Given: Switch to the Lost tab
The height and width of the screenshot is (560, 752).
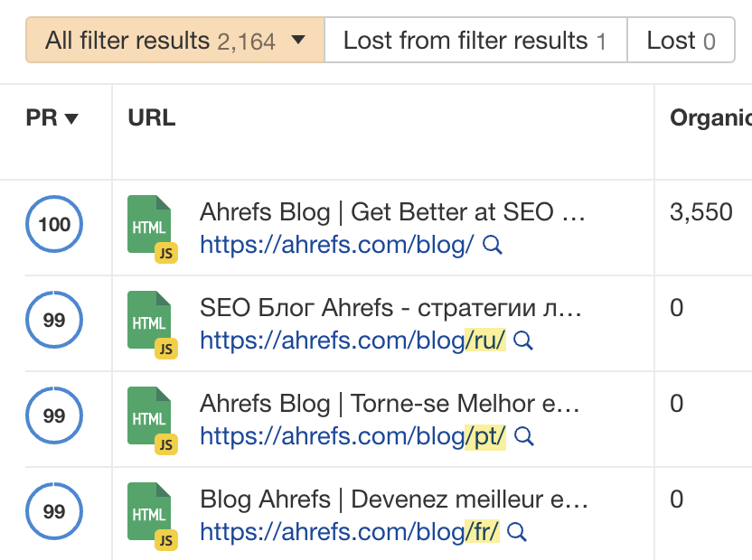Looking at the screenshot, I should tap(681, 41).
